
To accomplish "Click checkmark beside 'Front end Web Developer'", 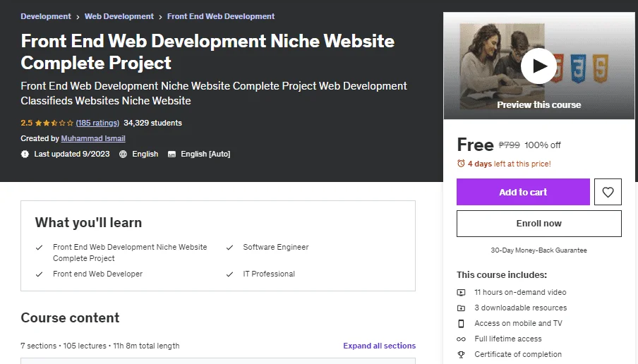I will pyautogui.click(x=39, y=274).
